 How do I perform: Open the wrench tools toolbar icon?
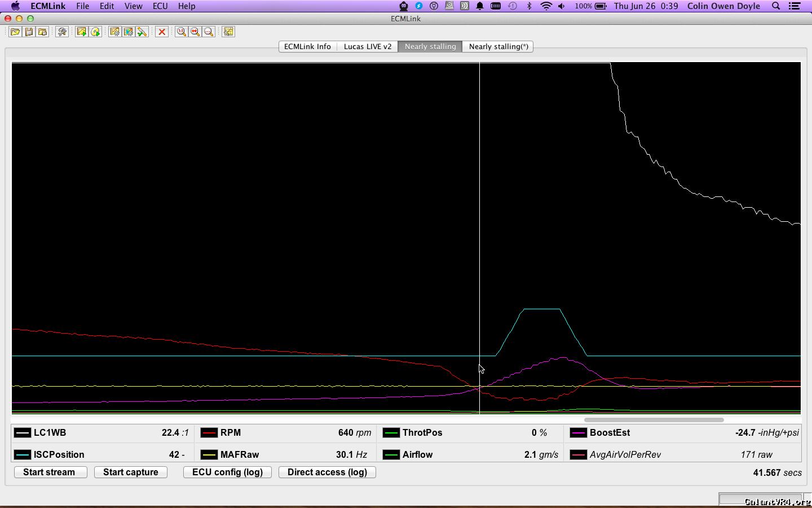62,32
